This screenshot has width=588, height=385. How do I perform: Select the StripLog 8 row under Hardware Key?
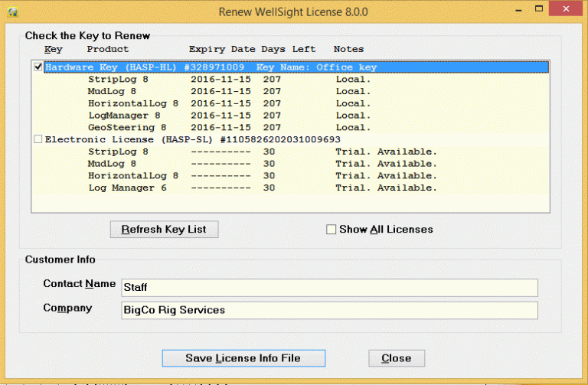[x=230, y=80]
